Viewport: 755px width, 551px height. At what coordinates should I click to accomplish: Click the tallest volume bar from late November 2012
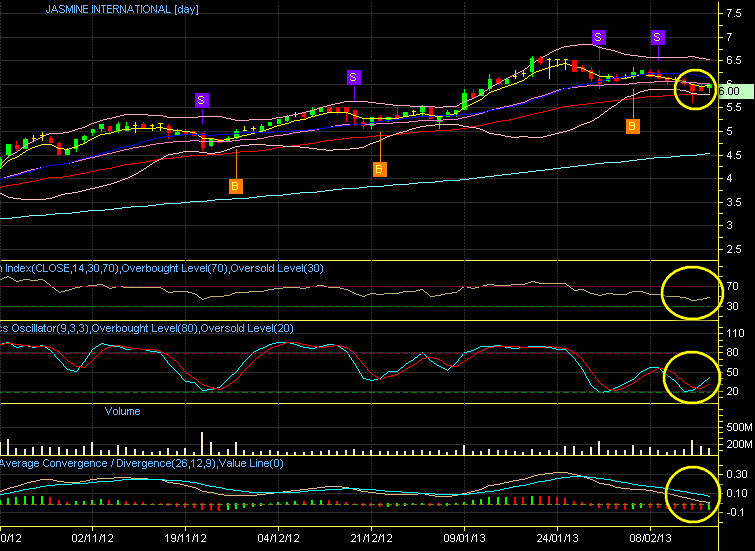[202, 444]
